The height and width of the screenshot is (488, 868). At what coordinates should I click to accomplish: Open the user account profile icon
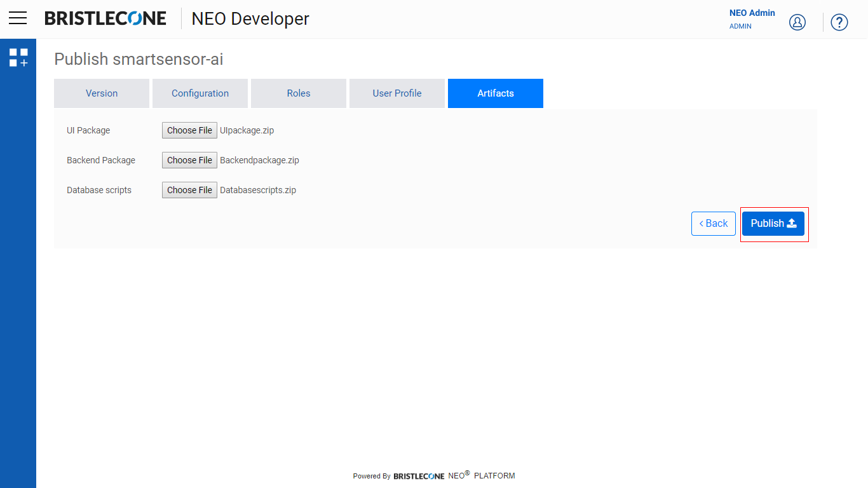click(x=797, y=22)
